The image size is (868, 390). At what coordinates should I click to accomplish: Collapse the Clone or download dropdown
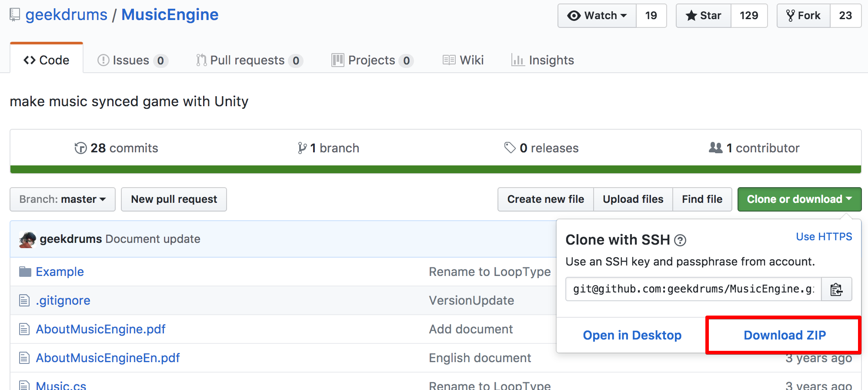[799, 199]
